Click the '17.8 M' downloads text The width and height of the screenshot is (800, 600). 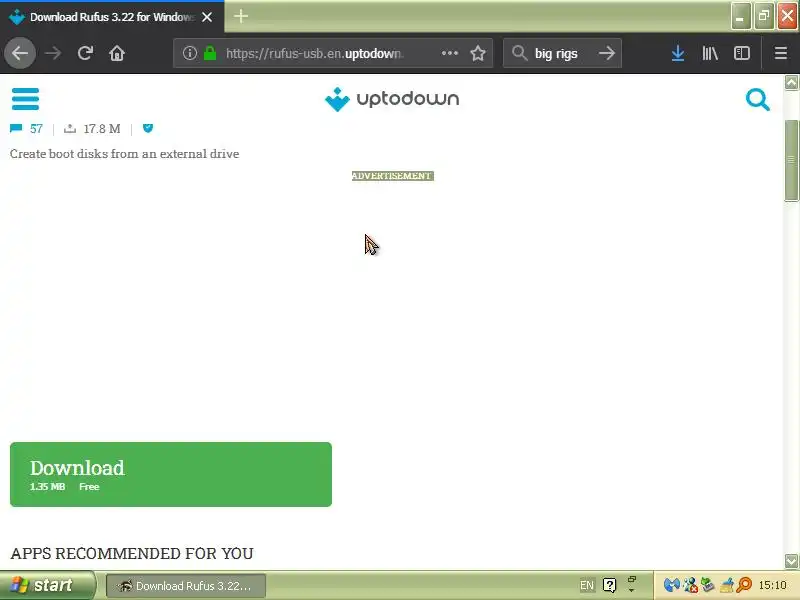[x=102, y=129]
